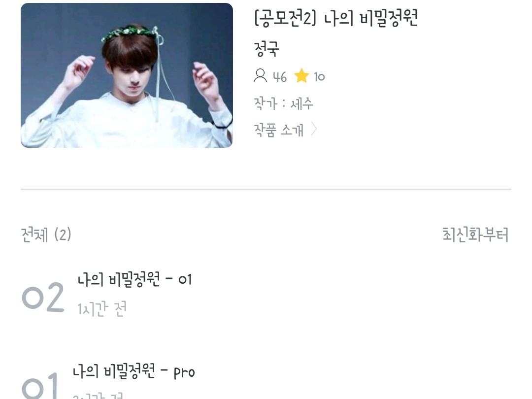Open the 작품 소개 work introduction
The width and height of the screenshot is (532, 399).
[x=278, y=130]
